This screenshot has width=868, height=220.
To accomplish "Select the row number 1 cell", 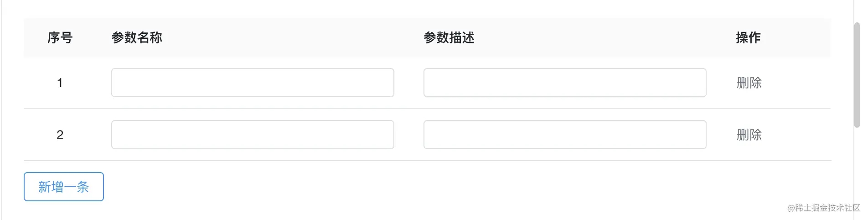I will coord(60,83).
